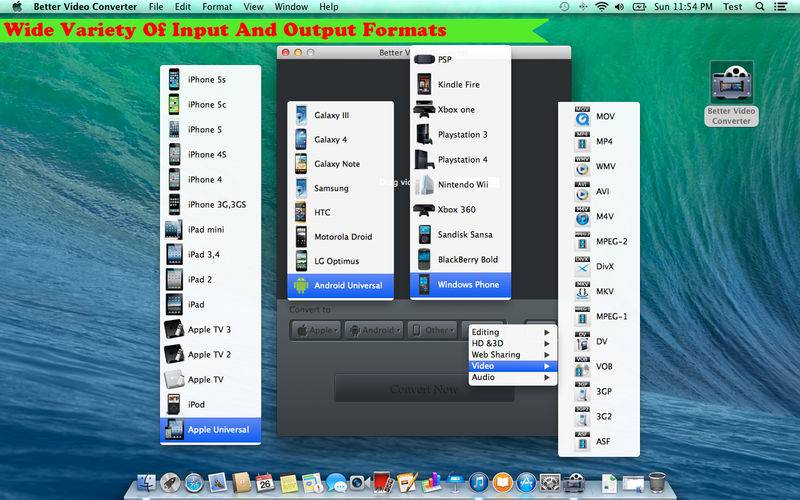Click the Galaxy III phone icon
The height and width of the screenshot is (500, 800).
pos(301,115)
